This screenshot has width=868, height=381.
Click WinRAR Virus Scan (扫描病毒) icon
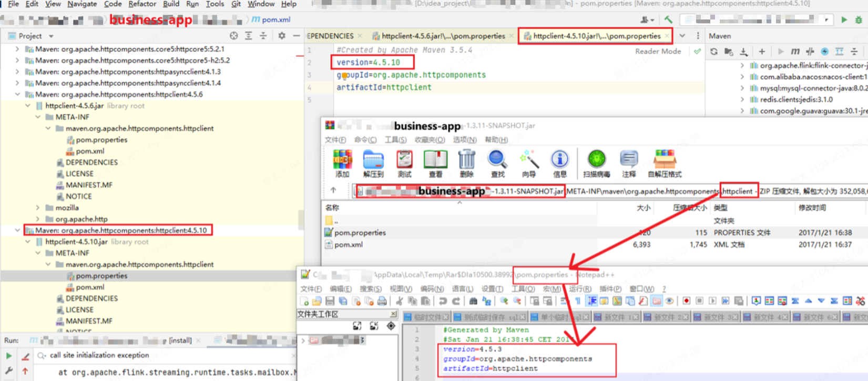596,163
